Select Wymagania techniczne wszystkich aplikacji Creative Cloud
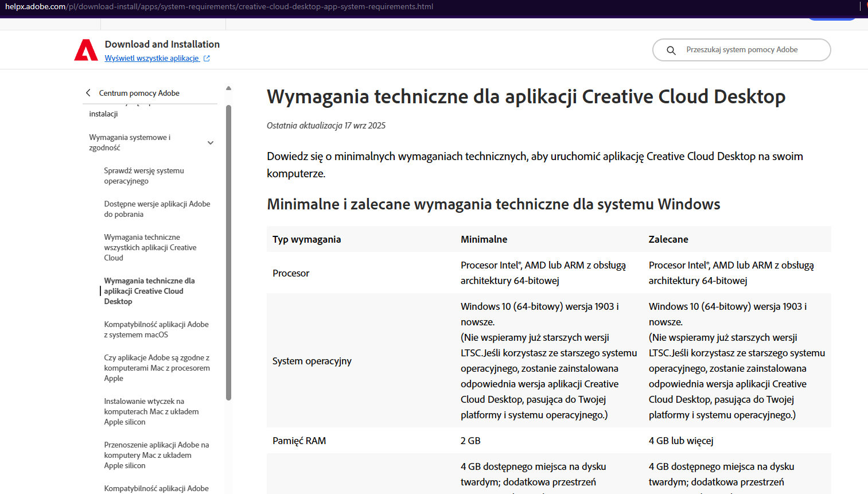 [150, 247]
